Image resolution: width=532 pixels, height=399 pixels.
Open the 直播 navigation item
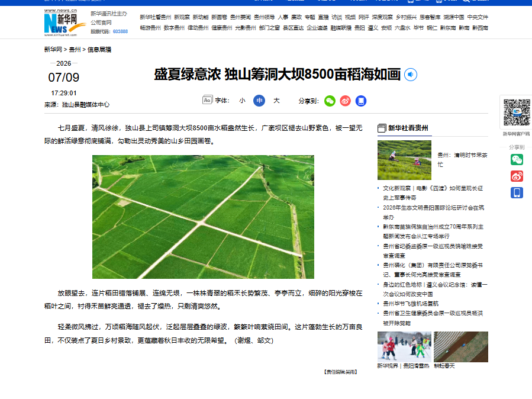(323, 17)
